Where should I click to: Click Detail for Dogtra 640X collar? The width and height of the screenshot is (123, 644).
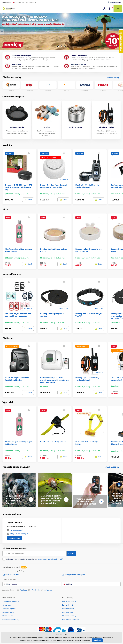point(98,200)
